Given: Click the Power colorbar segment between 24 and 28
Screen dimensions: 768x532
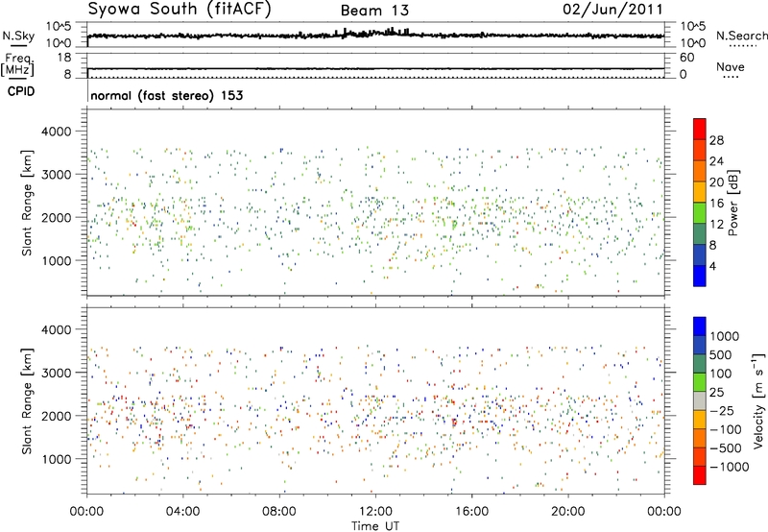Looking at the screenshot, I should coord(700,151).
